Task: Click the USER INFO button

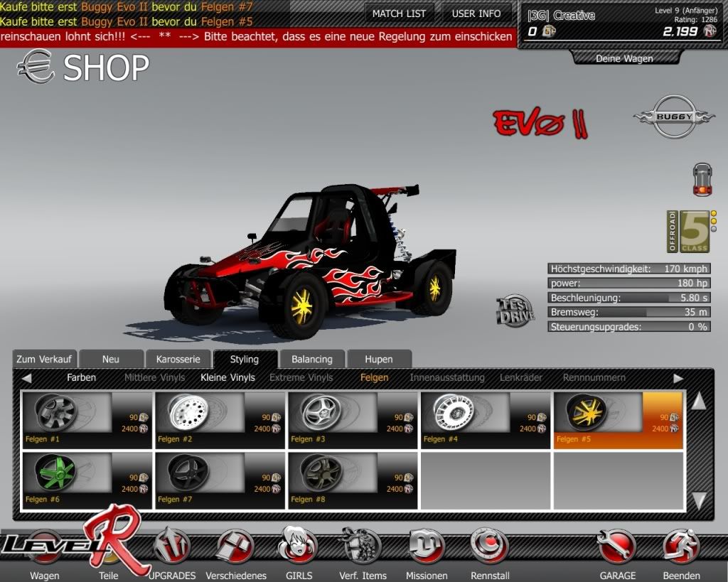Action: tap(476, 14)
